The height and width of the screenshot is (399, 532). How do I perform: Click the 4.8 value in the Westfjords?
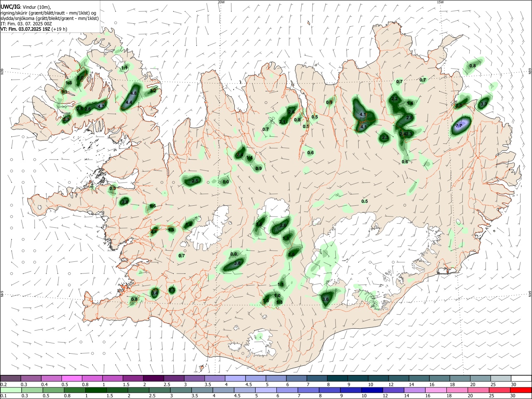coord(134,94)
